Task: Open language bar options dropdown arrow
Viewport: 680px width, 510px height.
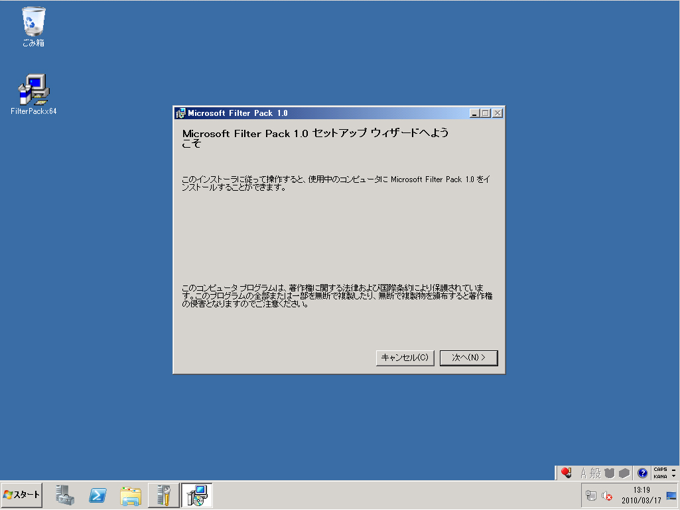Action: pos(674,476)
